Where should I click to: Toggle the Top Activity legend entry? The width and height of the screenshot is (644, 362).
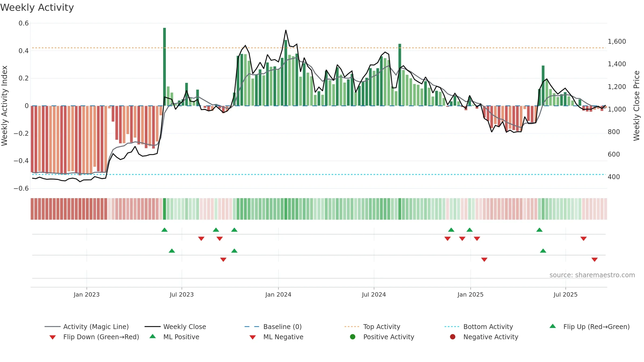coord(372,327)
